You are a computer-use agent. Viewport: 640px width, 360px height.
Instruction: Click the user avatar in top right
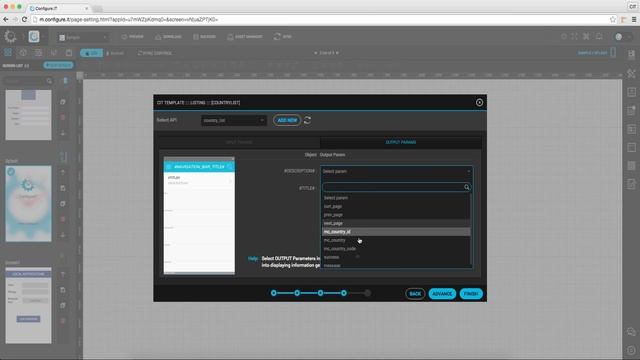pyautogui.click(x=619, y=37)
